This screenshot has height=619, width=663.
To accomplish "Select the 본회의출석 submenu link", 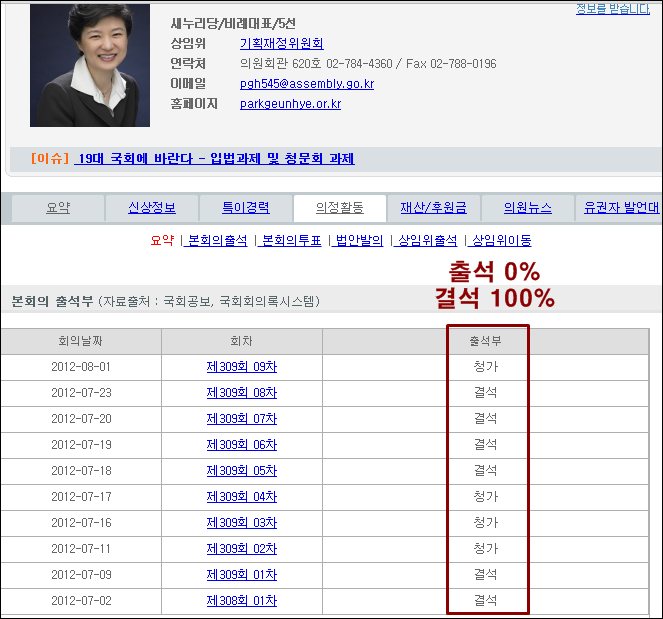I will point(217,241).
